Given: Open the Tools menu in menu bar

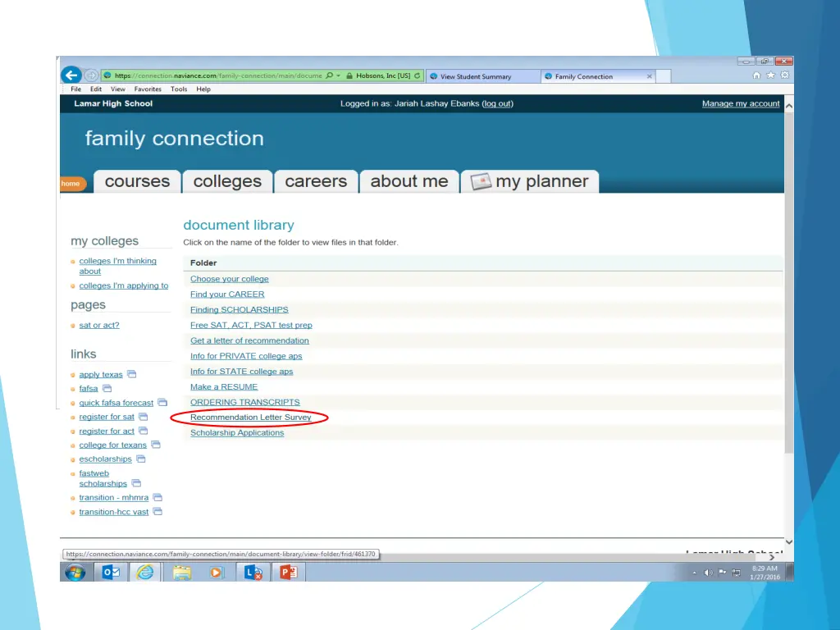Looking at the screenshot, I should click(x=179, y=89).
